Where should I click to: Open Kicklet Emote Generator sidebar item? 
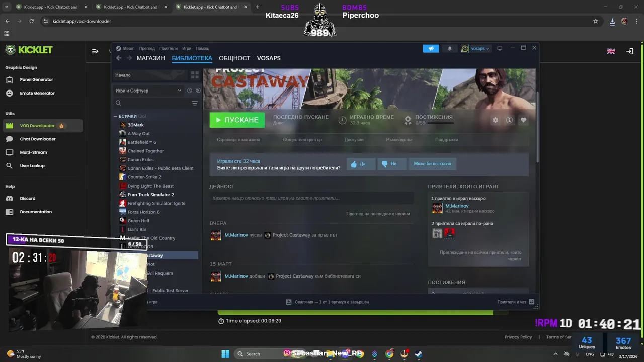(37, 93)
